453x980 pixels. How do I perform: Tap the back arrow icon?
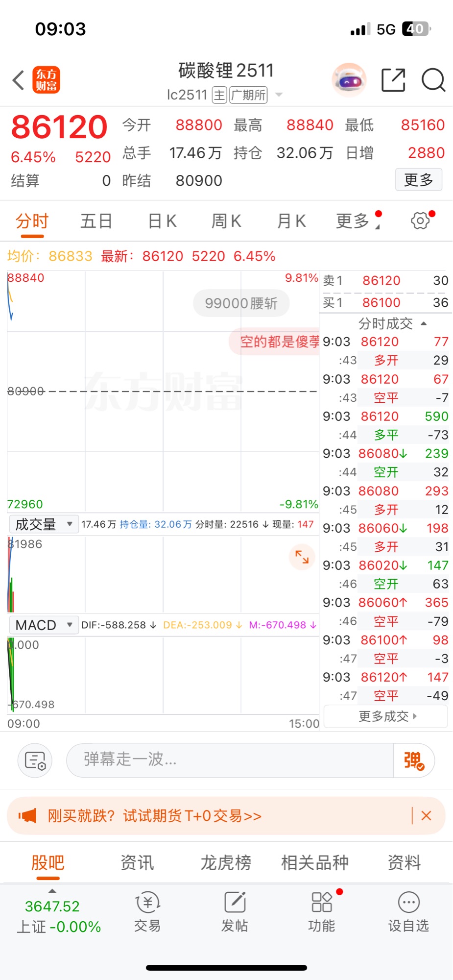click(19, 80)
